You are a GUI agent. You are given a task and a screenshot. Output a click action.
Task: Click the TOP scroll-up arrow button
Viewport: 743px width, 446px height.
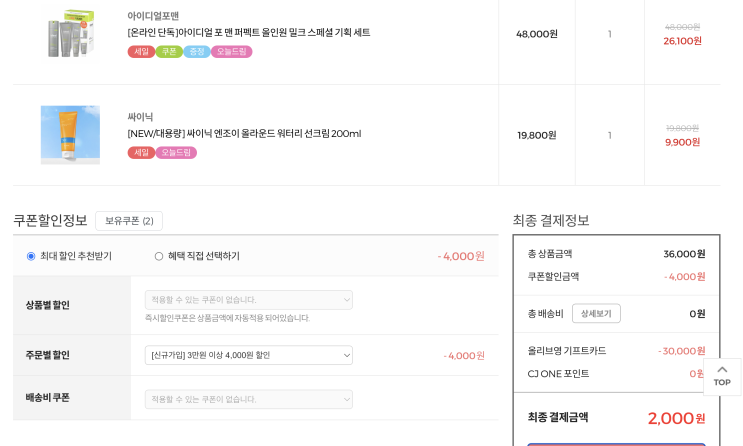(721, 376)
